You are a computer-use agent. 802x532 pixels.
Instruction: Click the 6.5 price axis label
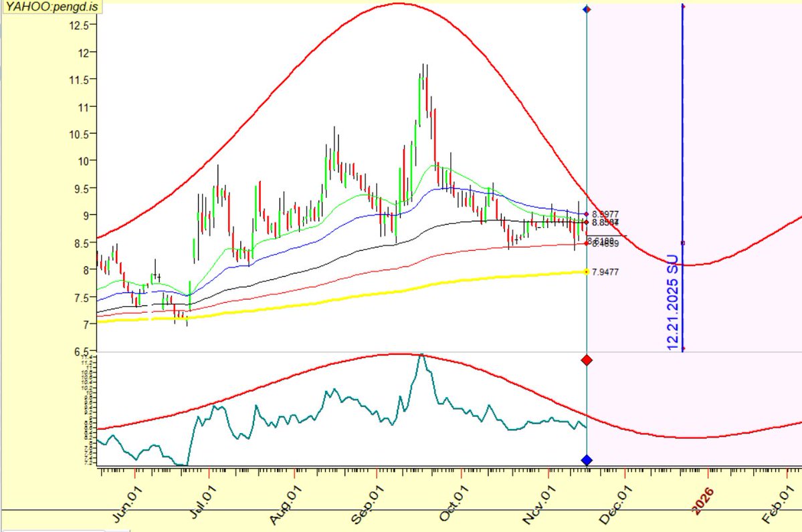pyautogui.click(x=82, y=352)
